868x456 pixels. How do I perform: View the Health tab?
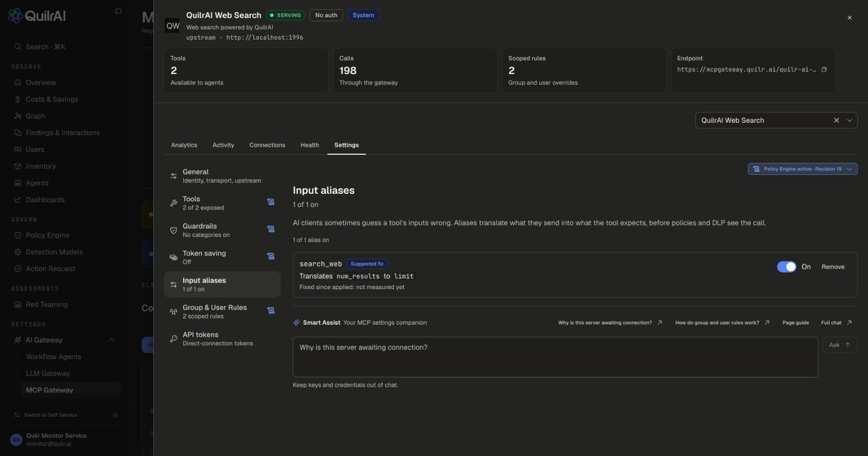click(309, 145)
